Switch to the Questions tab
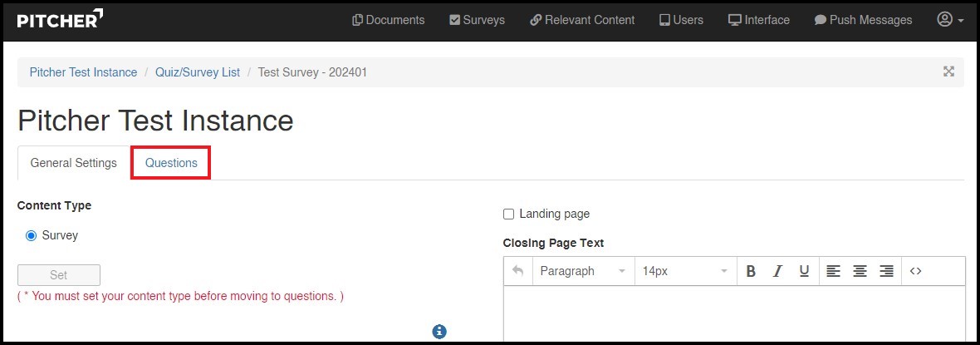The height and width of the screenshot is (345, 980). [171, 163]
